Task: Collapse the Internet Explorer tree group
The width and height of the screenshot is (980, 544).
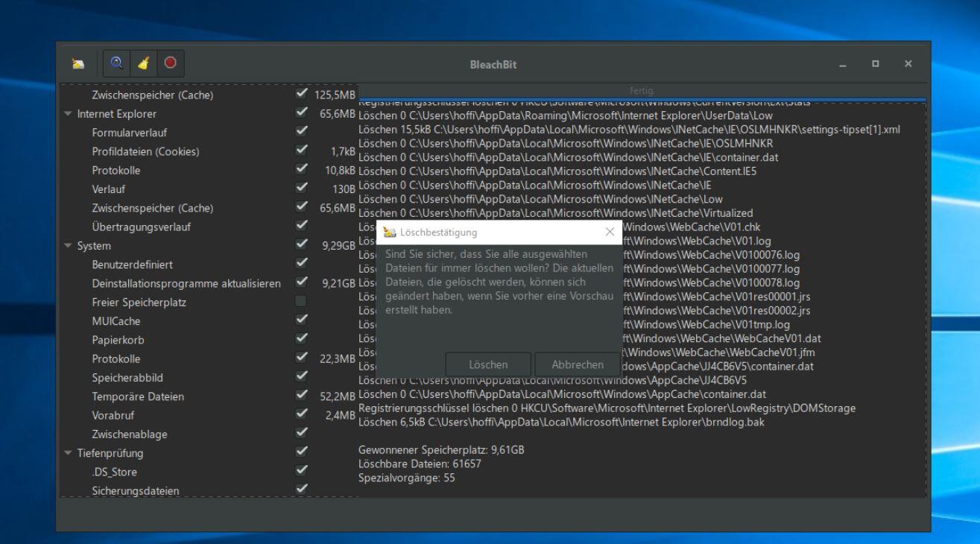Action: pyautogui.click(x=69, y=114)
